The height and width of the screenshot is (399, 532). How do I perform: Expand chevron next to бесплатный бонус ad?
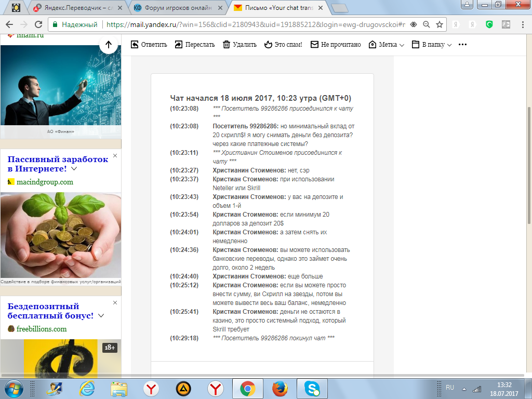(101, 315)
